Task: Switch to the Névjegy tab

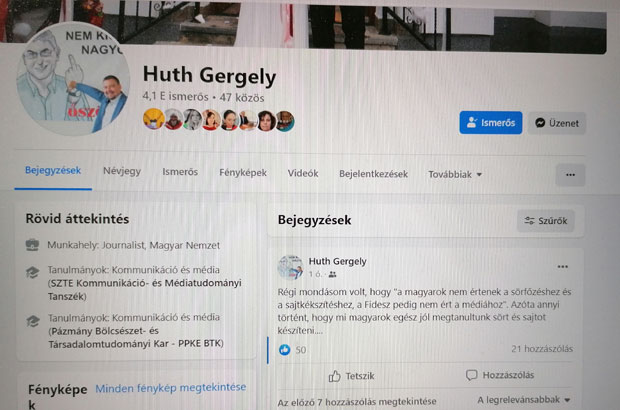Action: click(x=122, y=171)
